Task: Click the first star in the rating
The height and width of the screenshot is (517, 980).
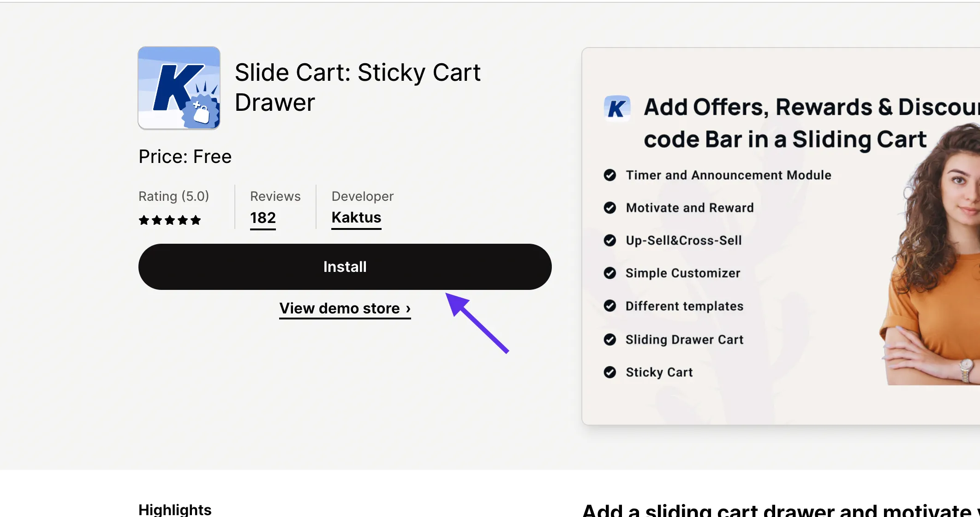Action: point(143,220)
